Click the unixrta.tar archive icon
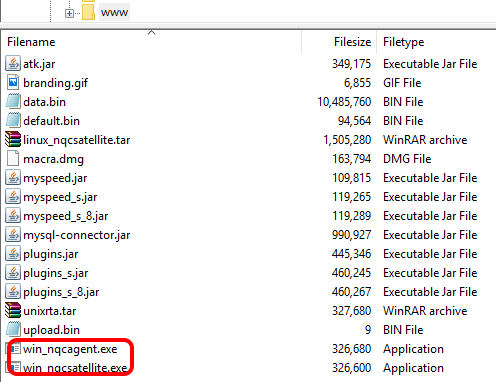The image size is (496, 382). tap(13, 311)
